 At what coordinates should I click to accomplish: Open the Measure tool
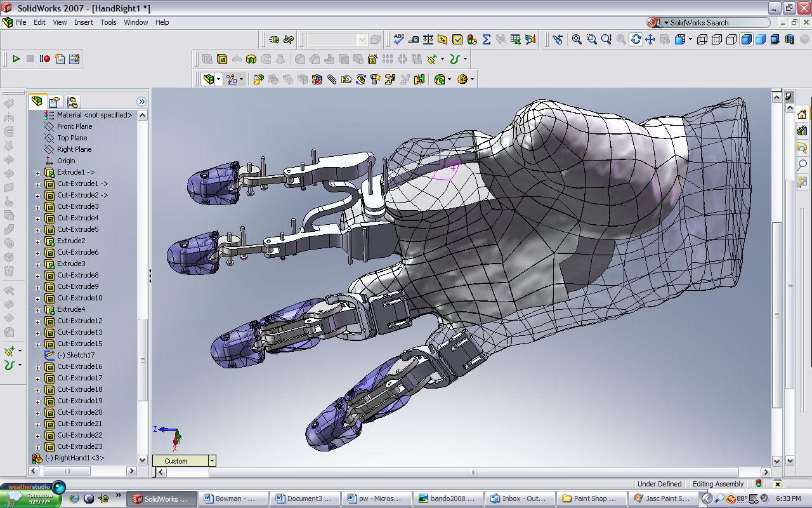[414, 39]
